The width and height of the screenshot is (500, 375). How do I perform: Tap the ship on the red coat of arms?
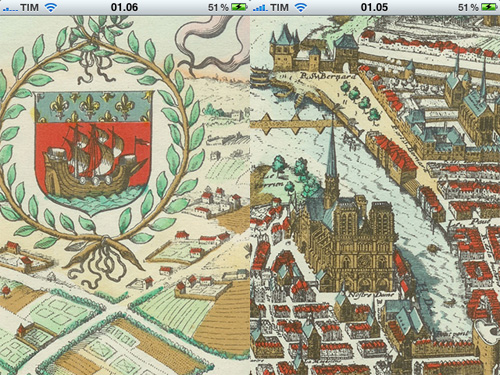click(95, 160)
